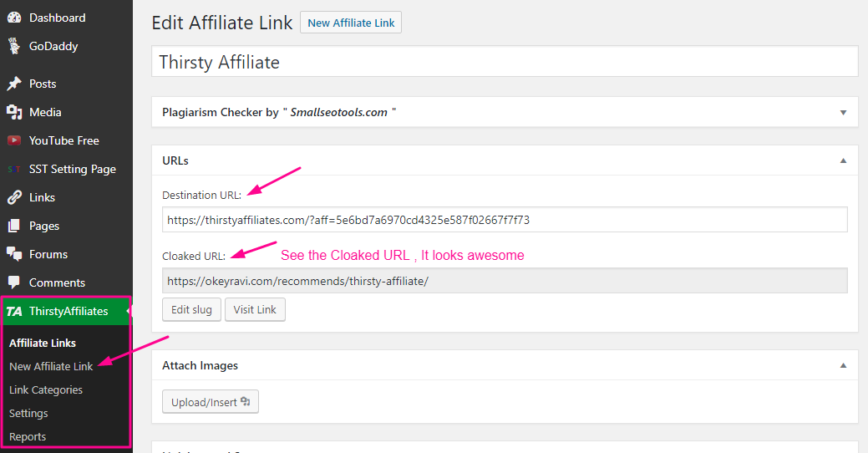This screenshot has width=868, height=453.
Task: Open Reports submenu item
Action: (28, 437)
